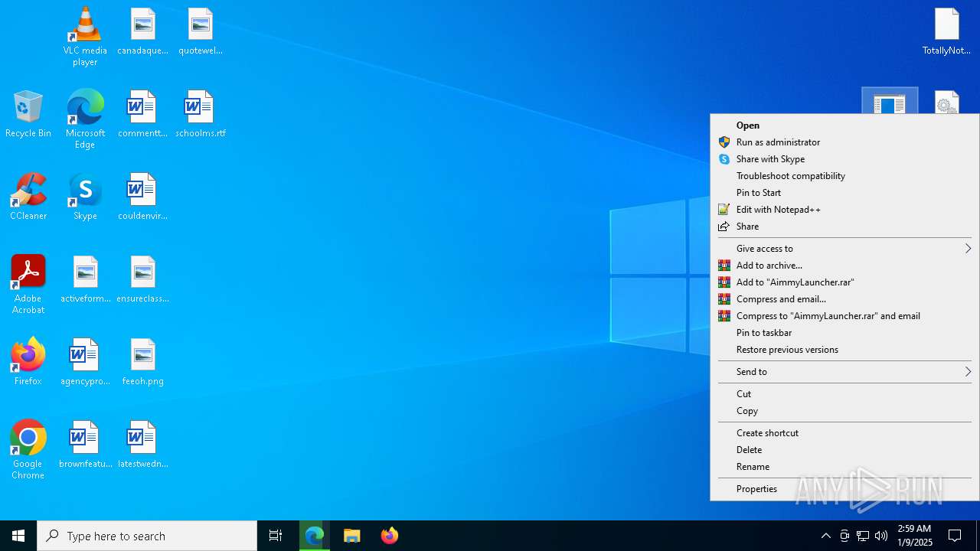
Task: Click the Share menu entry
Action: 844,227
